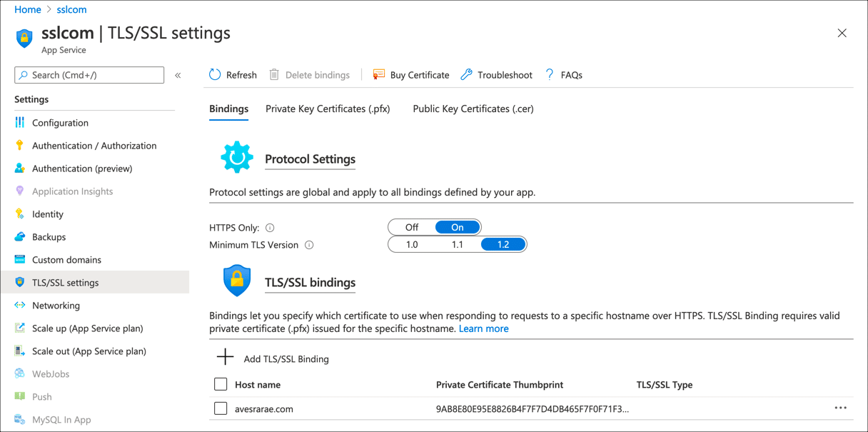
Task: Open Troubleshoot with the wrench icon
Action: (x=467, y=74)
